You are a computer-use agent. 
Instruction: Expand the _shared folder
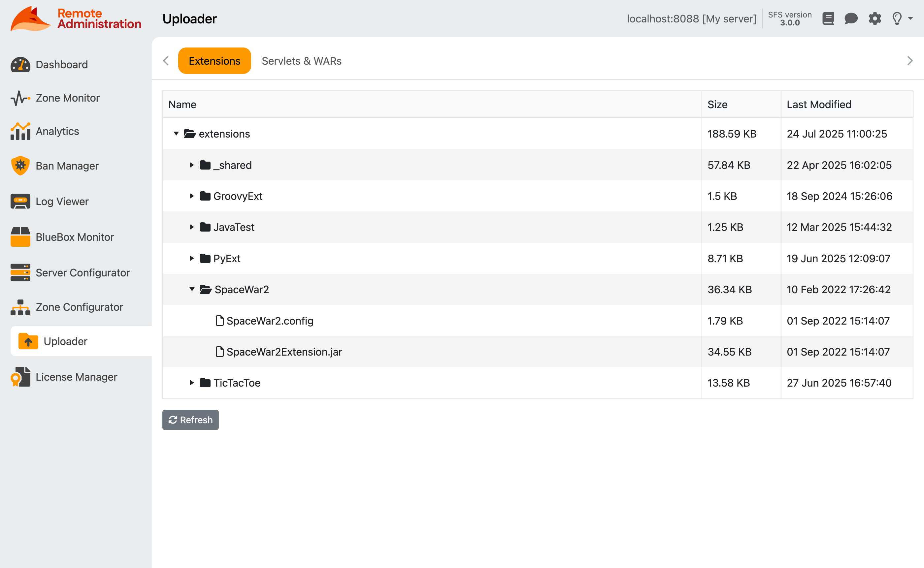point(192,165)
